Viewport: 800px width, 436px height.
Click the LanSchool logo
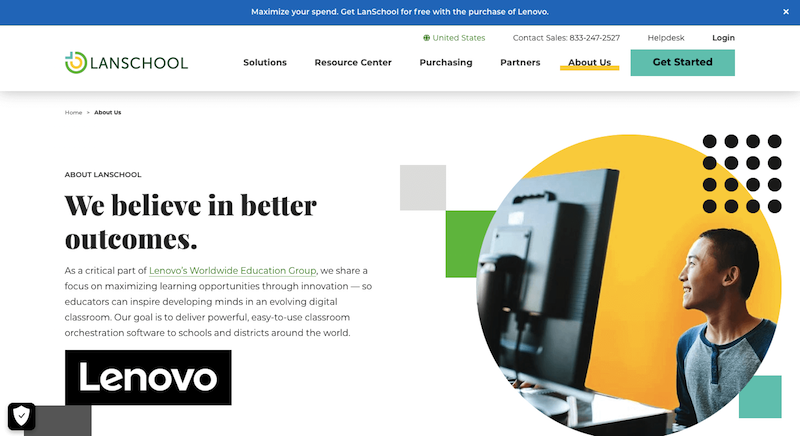[126, 63]
